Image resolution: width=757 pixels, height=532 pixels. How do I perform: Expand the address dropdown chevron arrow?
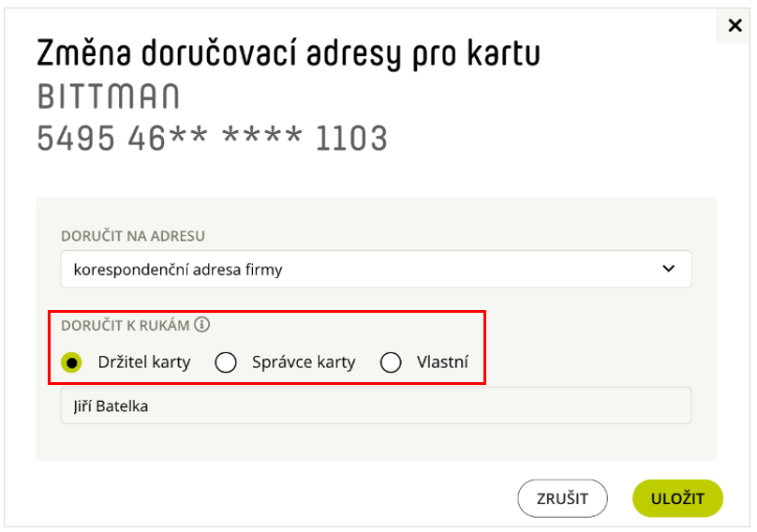[x=668, y=269]
